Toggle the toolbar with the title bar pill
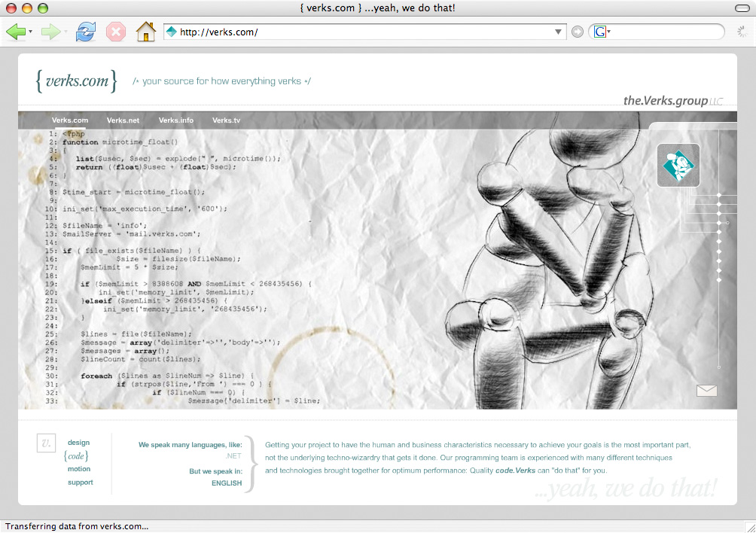Viewport: 756px width, 533px height. tap(742, 8)
